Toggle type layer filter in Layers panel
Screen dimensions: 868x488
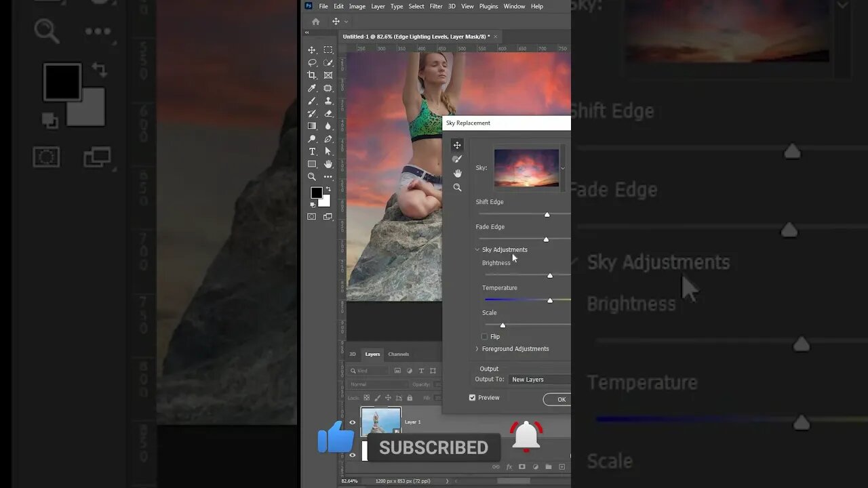(421, 371)
